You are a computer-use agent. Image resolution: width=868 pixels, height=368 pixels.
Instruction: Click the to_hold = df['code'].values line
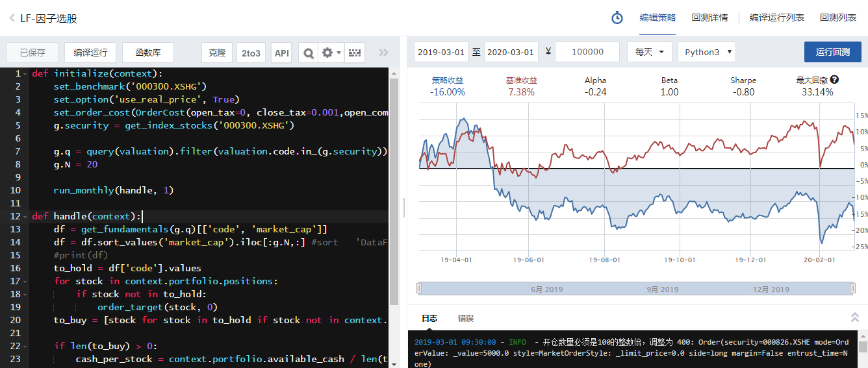[x=127, y=268]
